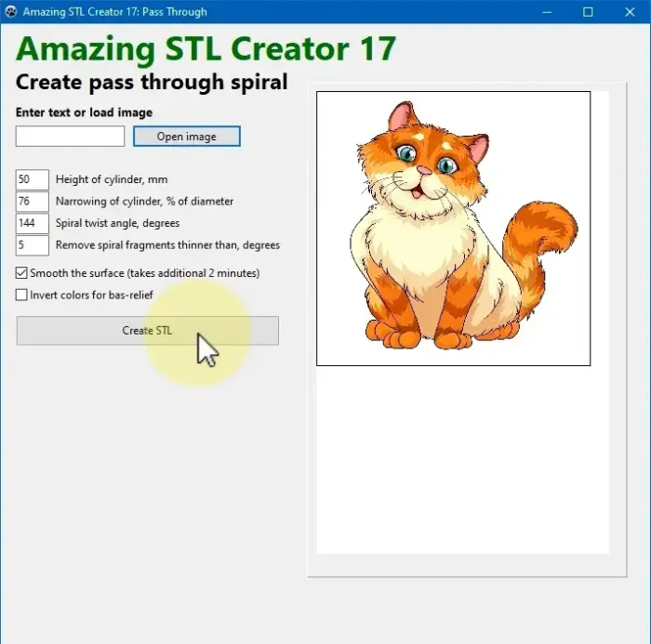The height and width of the screenshot is (644, 651).
Task: Click the Create pass through spiral heading
Action: tap(152, 83)
